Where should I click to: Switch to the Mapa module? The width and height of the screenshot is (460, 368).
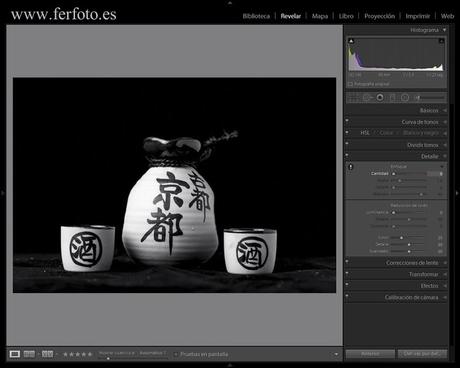pyautogui.click(x=320, y=16)
